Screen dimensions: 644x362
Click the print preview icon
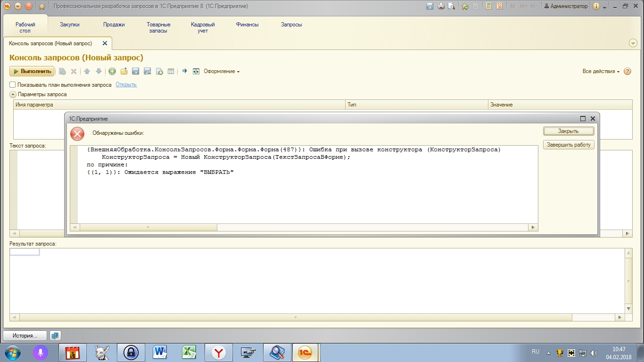tap(452, 6)
